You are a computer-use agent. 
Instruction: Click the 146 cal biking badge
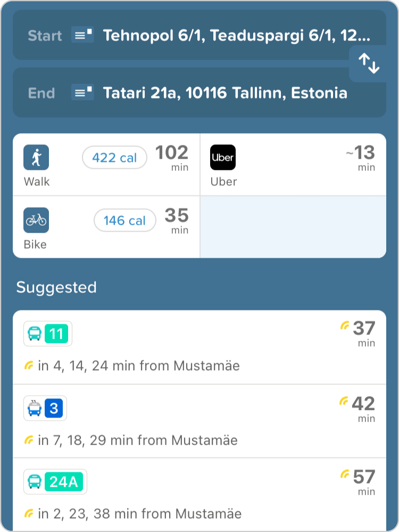point(124,220)
